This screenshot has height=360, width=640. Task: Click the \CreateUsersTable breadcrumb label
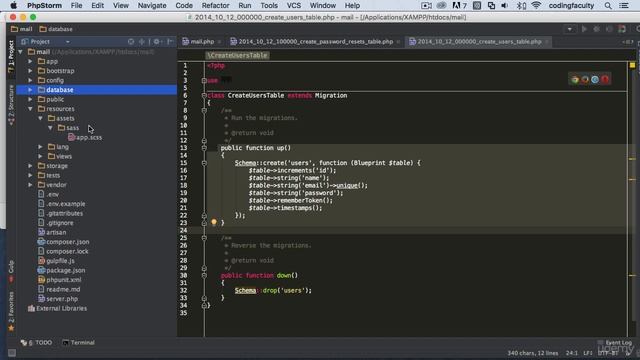click(x=237, y=56)
